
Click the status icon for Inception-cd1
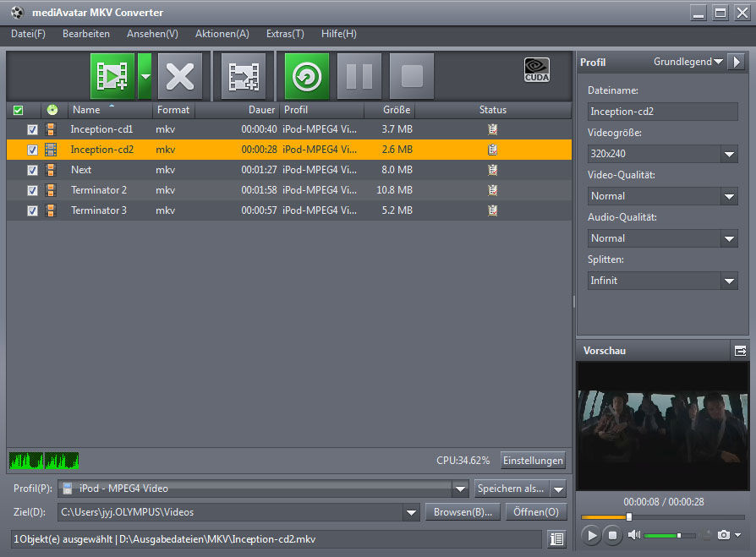point(492,129)
